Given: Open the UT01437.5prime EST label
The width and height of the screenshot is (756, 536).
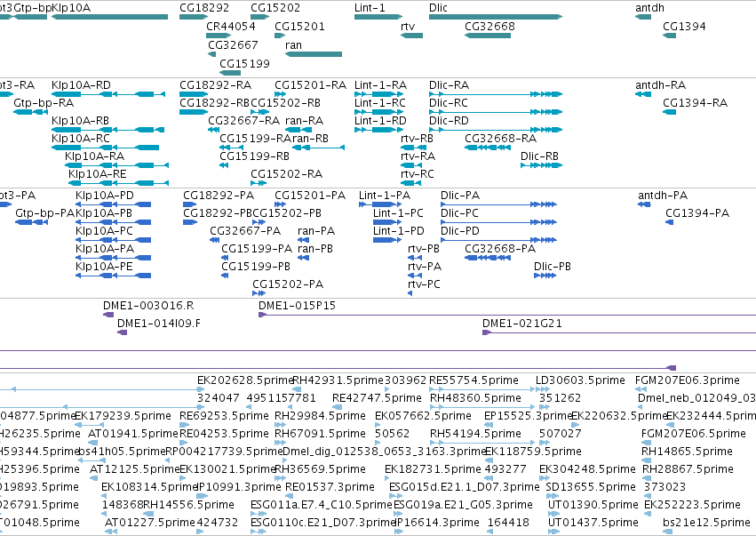Looking at the screenshot, I should click(593, 523).
